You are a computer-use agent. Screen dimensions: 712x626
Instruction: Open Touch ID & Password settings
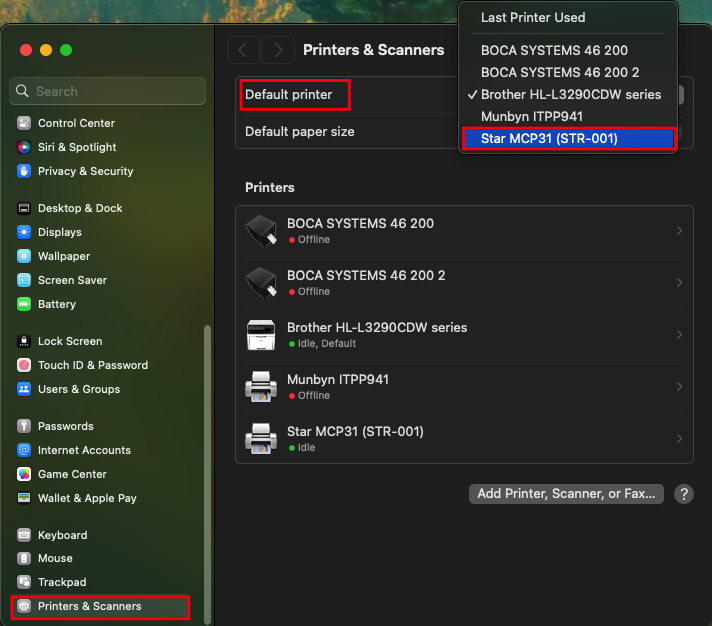point(93,365)
